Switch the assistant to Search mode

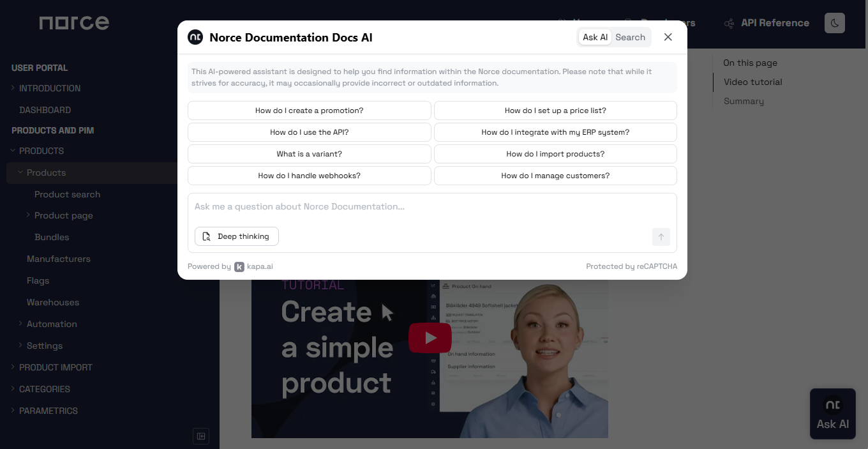click(630, 37)
